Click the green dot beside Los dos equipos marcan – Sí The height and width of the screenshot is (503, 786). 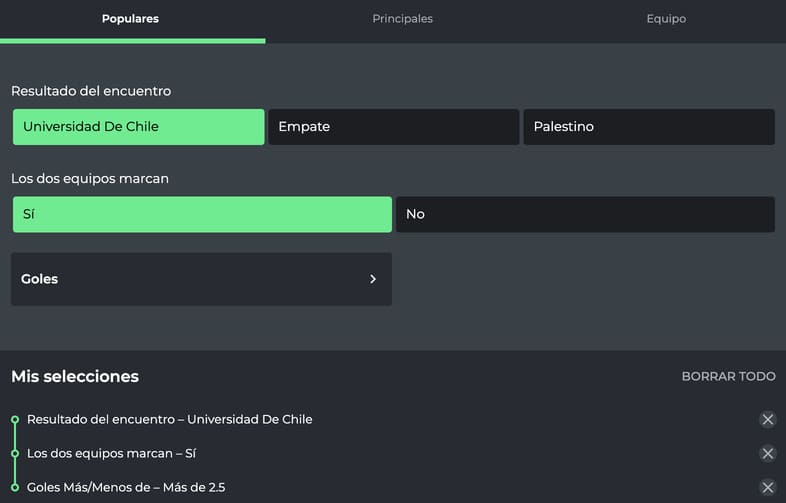pyautogui.click(x=15, y=454)
